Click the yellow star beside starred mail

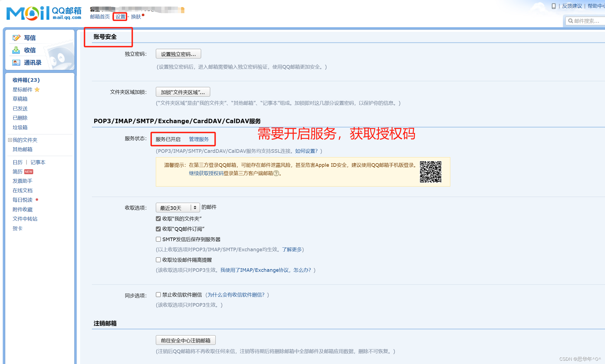pyautogui.click(x=37, y=89)
